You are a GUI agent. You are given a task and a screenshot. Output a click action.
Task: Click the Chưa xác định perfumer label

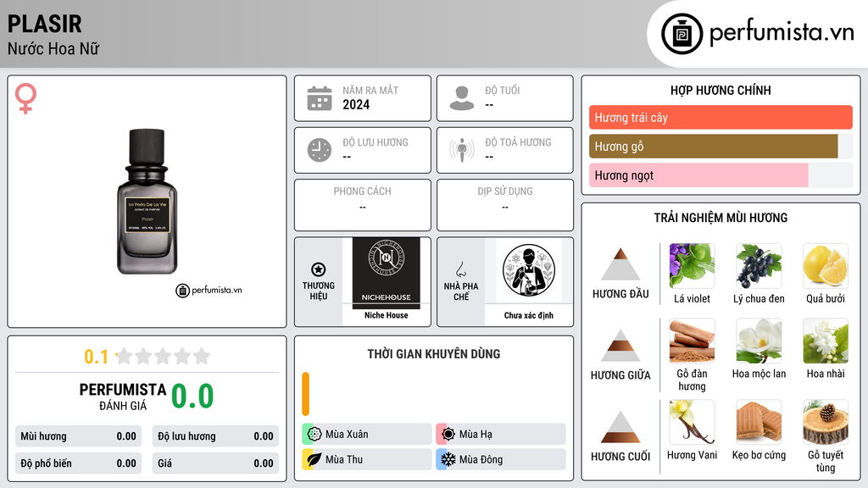[529, 315]
